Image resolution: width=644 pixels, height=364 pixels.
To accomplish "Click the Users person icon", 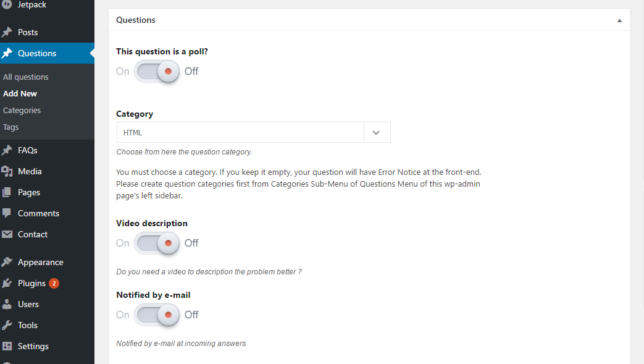I will click(x=7, y=304).
